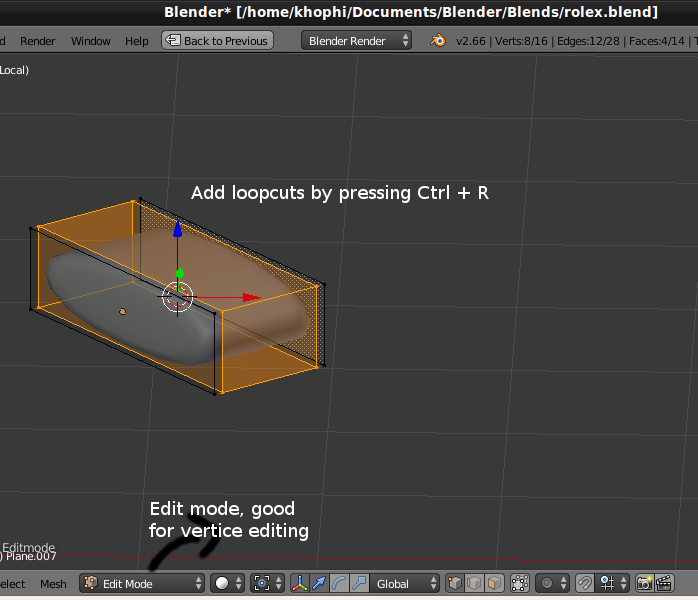Viewport: 698px width, 600px height.
Task: Open the Blender Render engine dropdown
Action: 357,41
